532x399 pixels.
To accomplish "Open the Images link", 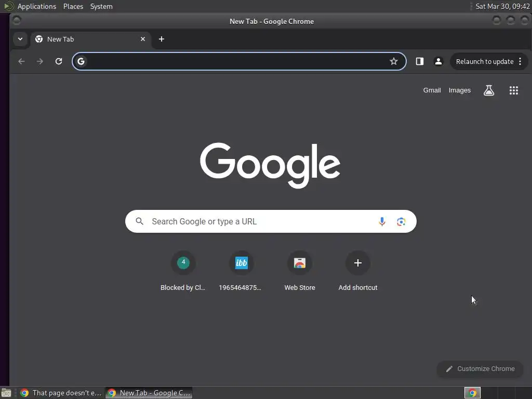I will coord(459,90).
